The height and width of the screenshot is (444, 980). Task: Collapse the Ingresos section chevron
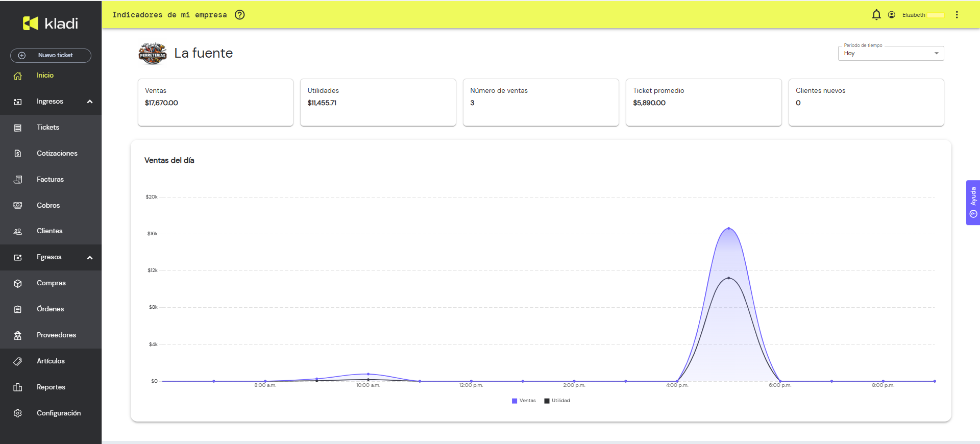(x=90, y=102)
